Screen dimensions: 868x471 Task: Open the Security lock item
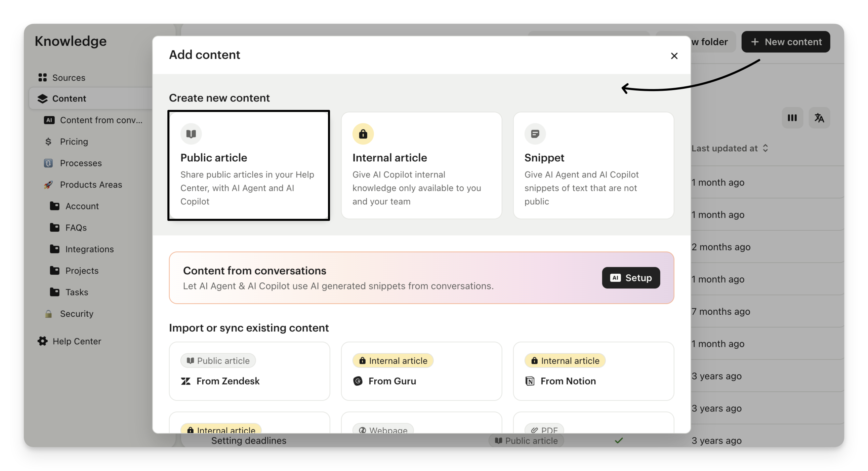click(77, 314)
